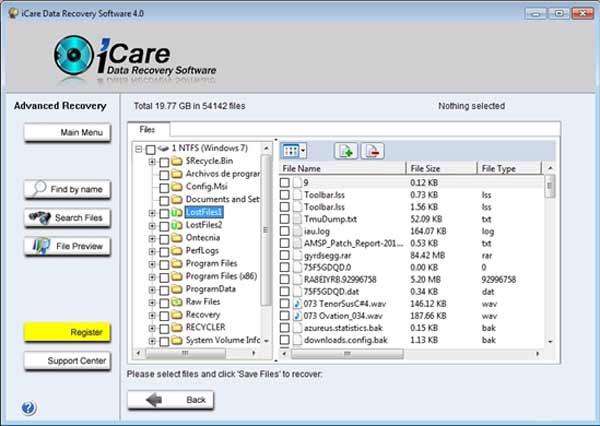Open File Preview

[x=67, y=246]
